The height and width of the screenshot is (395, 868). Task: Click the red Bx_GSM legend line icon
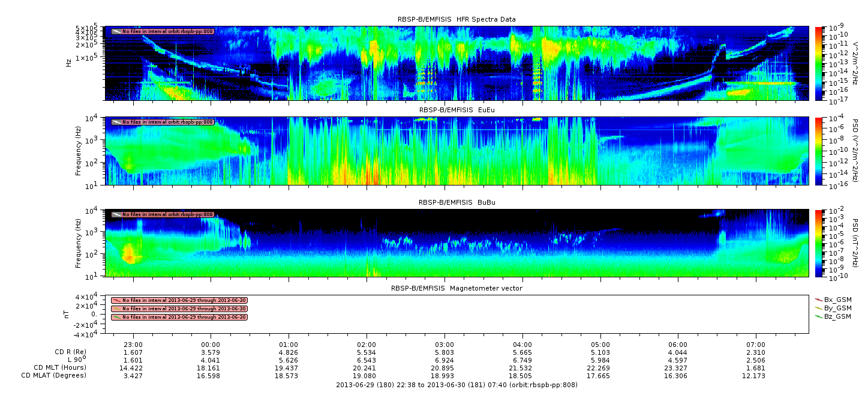click(819, 300)
